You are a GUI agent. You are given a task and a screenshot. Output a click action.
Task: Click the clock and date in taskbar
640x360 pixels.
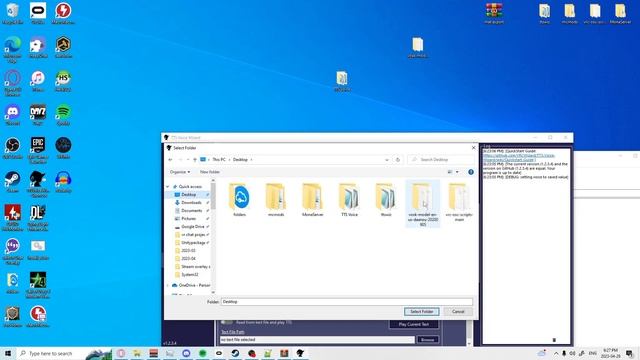[x=611, y=353]
